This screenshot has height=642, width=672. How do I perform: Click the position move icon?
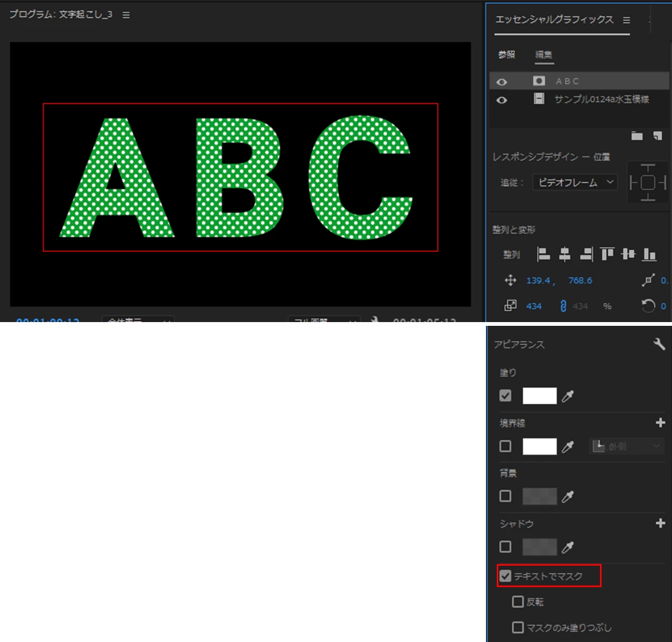pyautogui.click(x=510, y=280)
